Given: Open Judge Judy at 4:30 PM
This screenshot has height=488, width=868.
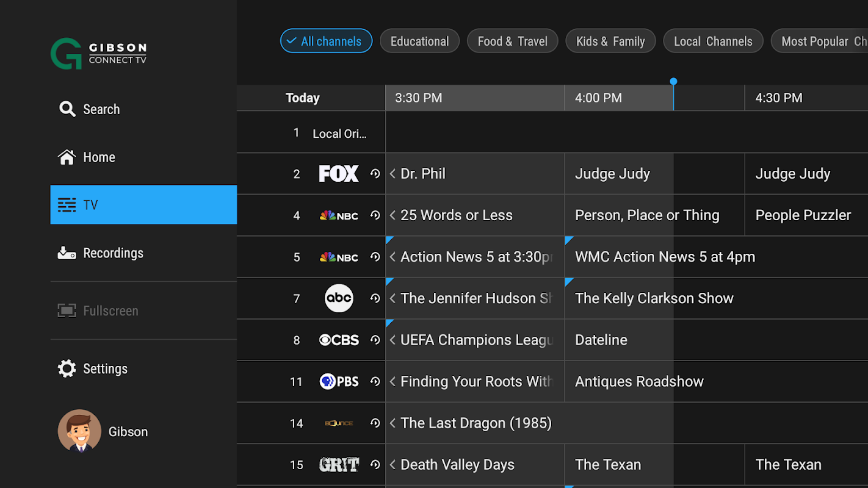Looking at the screenshot, I should pos(806,174).
